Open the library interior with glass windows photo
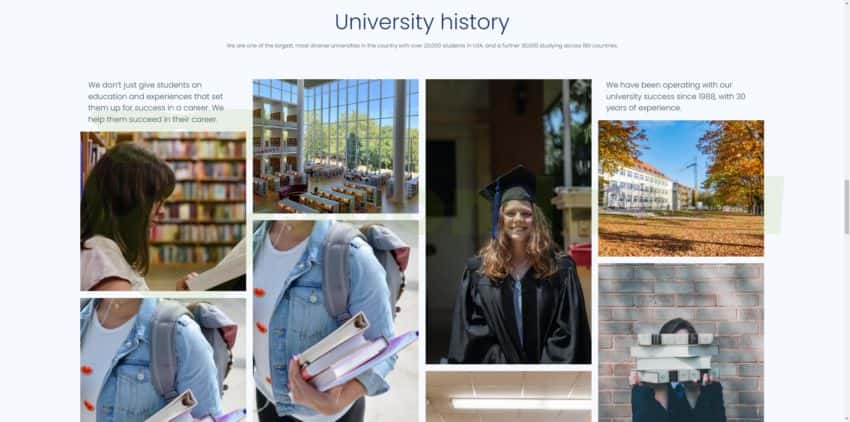Screen dimensions: 850x422 pos(336,146)
